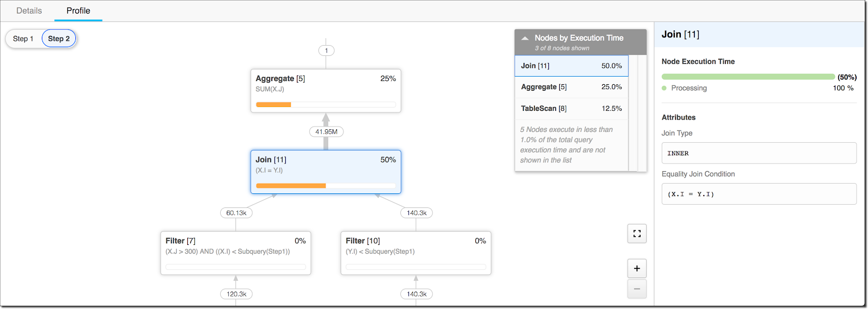Click the Join [11] node in graph
868x309 pixels.
coord(325,172)
